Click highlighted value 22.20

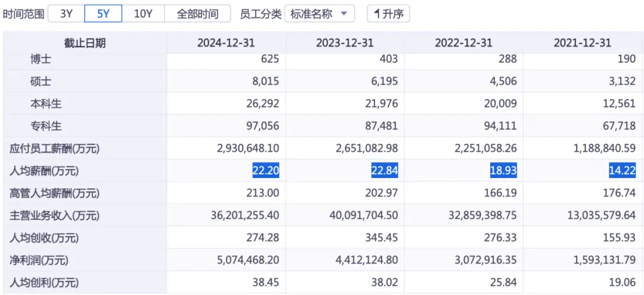[265, 171]
